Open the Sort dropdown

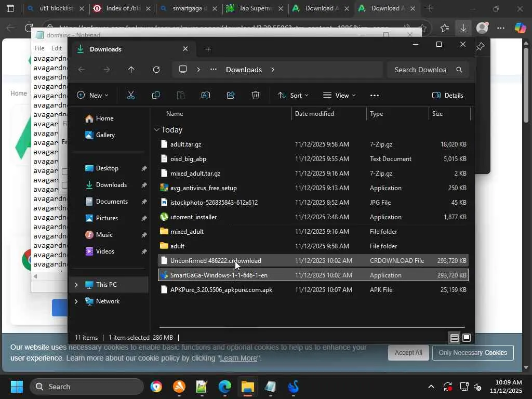[x=293, y=96]
